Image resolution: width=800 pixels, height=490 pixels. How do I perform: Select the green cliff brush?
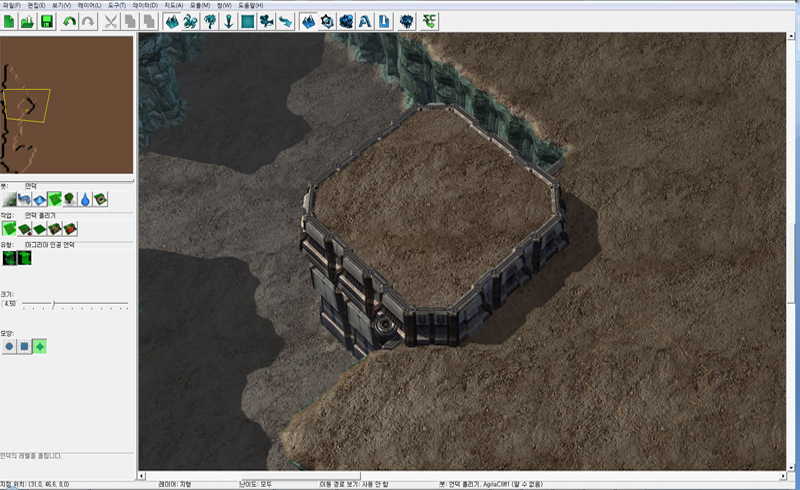pos(55,199)
